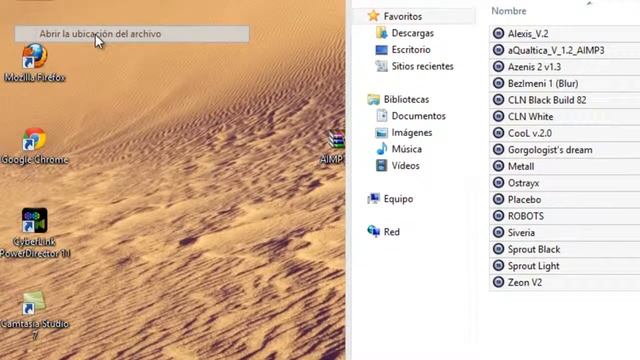Click the skin icon beside Gorgologist's dream
The width and height of the screenshot is (640, 360).
498,150
